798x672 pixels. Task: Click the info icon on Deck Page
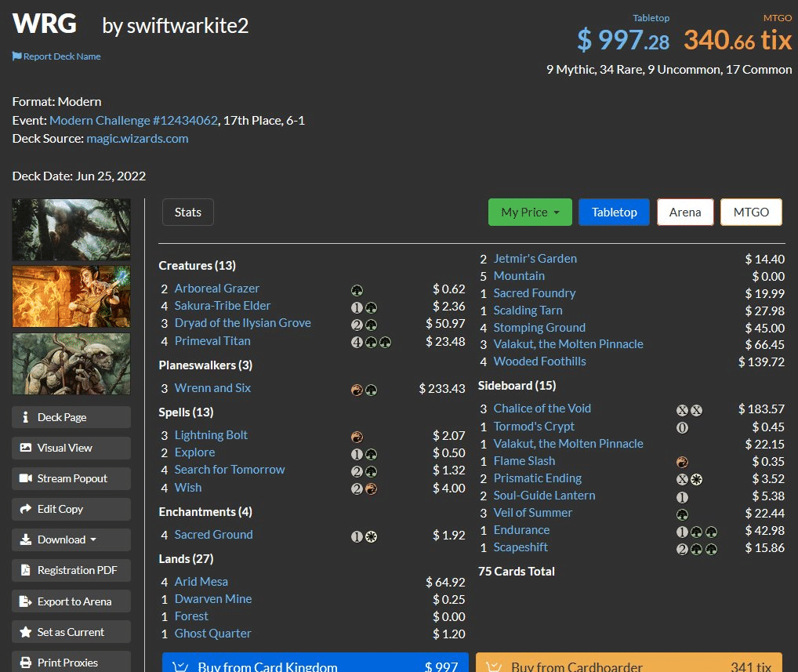pyautogui.click(x=26, y=417)
